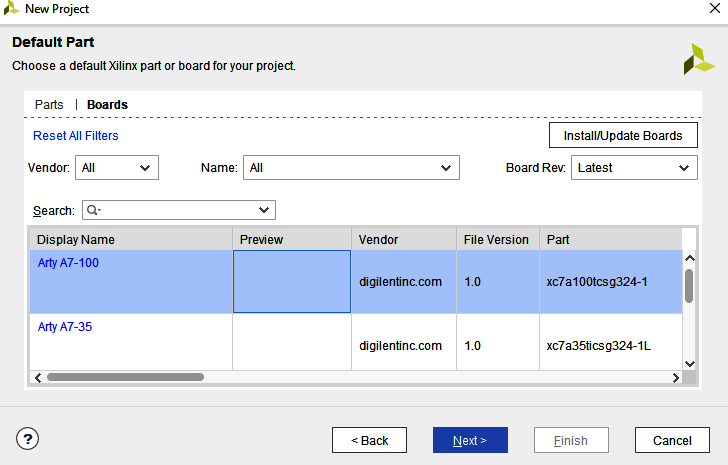Image resolution: width=728 pixels, height=465 pixels.
Task: Click Arty A7-100 preview cell
Action: [x=292, y=282]
